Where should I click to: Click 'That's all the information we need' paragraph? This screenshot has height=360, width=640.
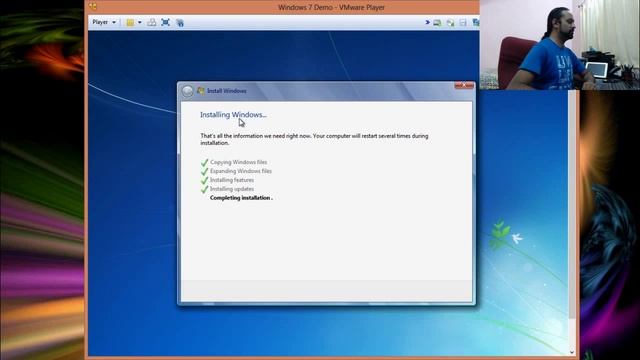[x=314, y=139]
